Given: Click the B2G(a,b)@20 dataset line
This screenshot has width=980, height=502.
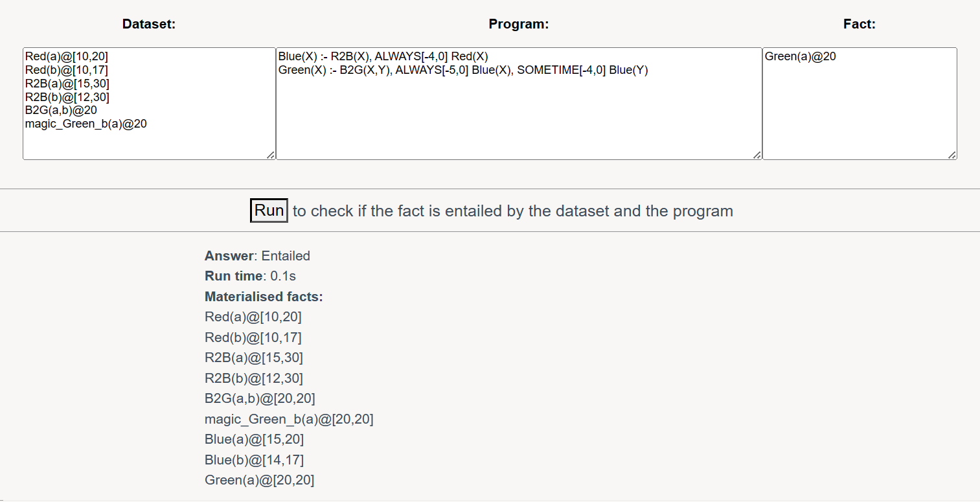Looking at the screenshot, I should [61, 110].
